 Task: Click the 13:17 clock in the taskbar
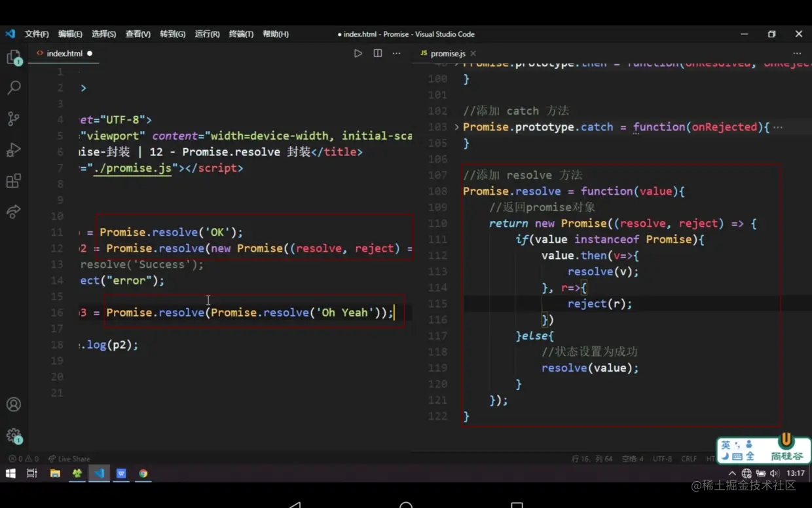(795, 473)
